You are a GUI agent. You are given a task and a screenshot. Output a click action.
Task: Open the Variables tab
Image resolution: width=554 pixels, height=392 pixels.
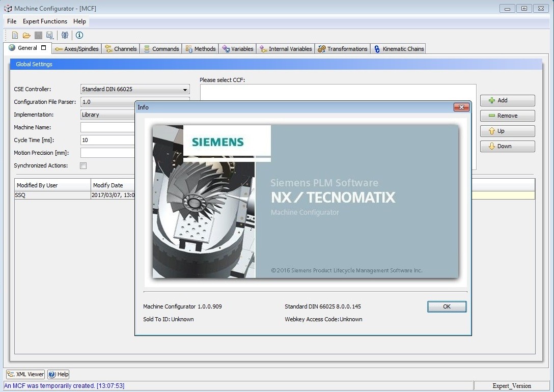tap(237, 49)
